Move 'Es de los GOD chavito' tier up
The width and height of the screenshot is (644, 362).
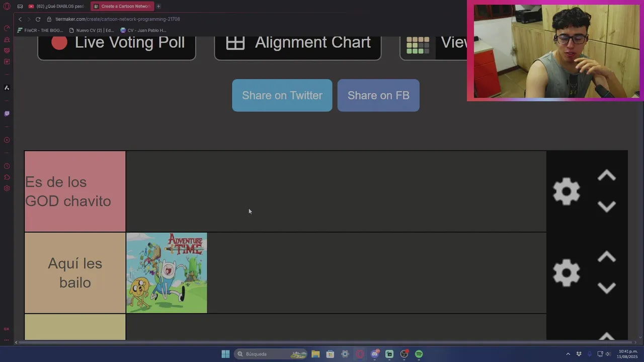(607, 175)
